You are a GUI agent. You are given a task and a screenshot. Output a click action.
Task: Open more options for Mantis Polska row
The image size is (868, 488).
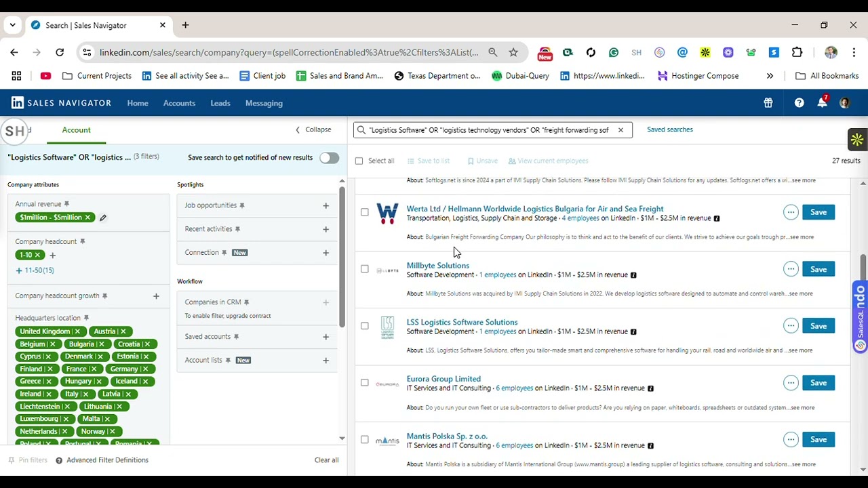pos(791,440)
